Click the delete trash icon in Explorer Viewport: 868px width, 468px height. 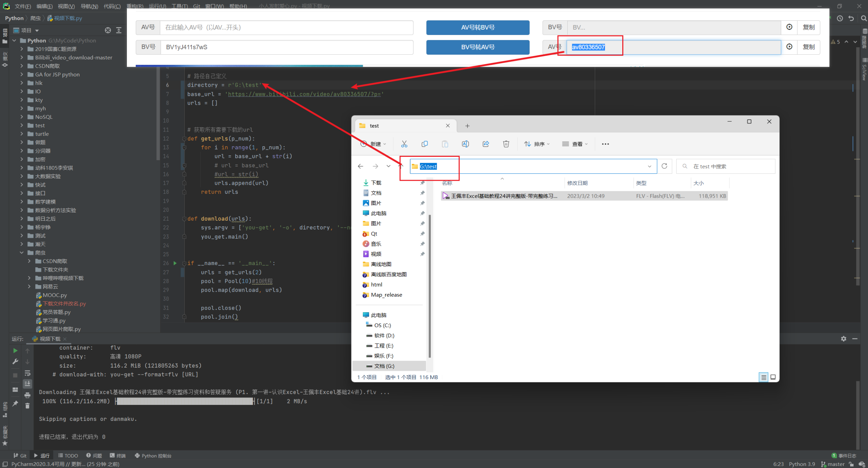click(x=506, y=144)
